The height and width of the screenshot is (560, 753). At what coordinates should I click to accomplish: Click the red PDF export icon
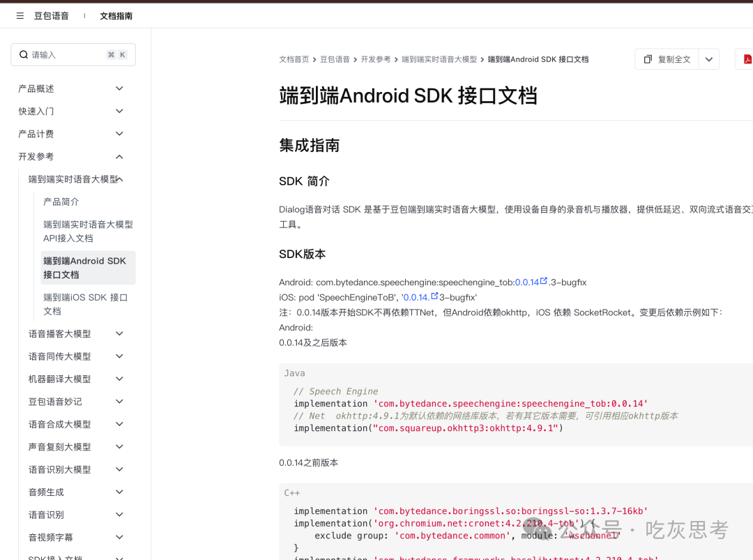747,59
